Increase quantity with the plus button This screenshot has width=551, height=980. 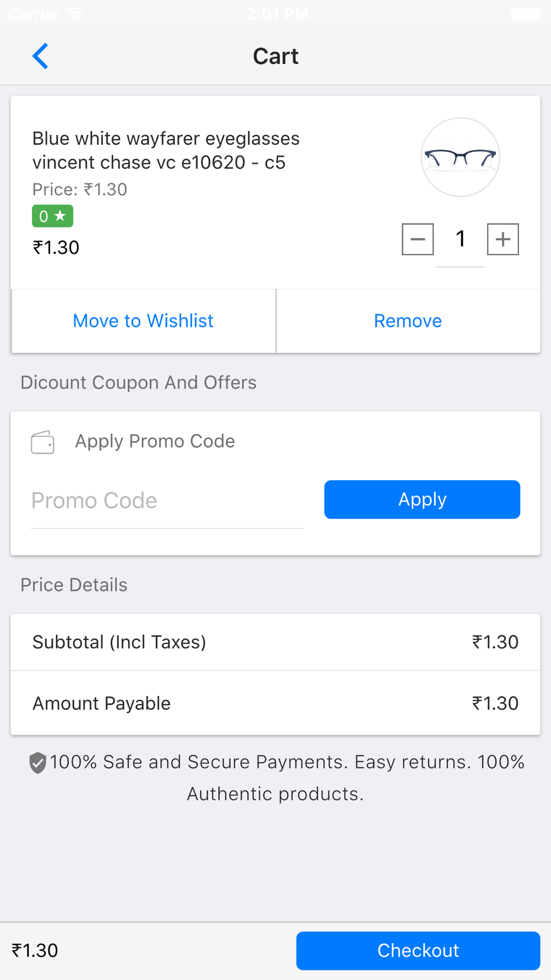point(503,239)
